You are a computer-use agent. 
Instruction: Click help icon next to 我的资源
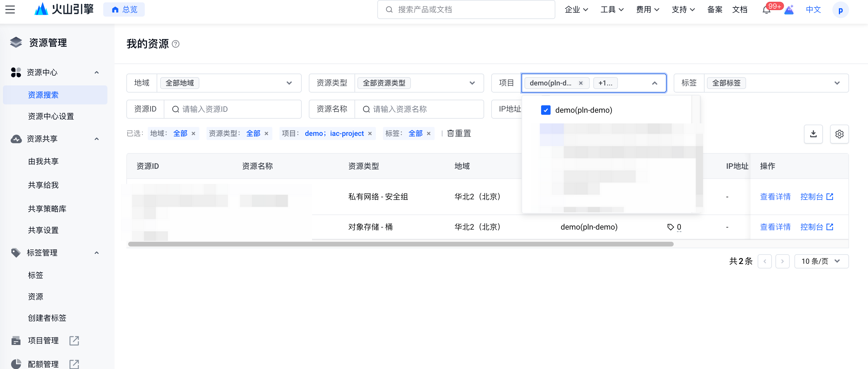pos(176,44)
